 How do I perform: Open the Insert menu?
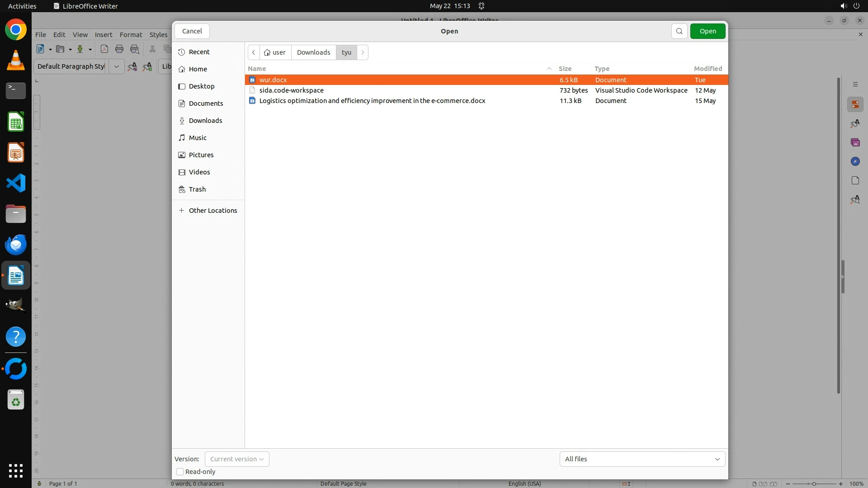[103, 35]
